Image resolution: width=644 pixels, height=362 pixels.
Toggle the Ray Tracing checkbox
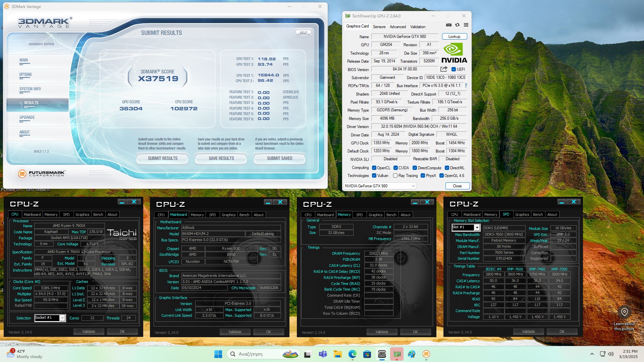(x=395, y=176)
